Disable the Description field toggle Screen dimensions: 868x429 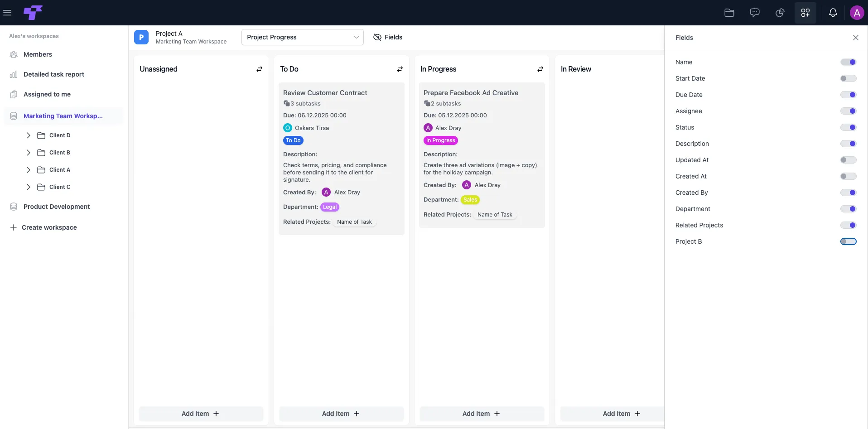tap(848, 144)
